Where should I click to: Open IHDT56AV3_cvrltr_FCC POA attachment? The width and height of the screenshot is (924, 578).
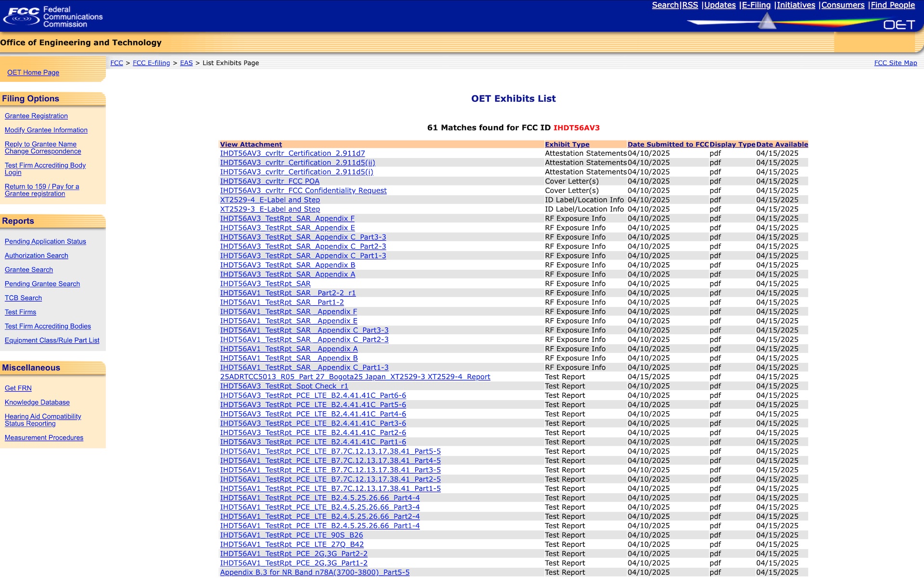click(269, 182)
